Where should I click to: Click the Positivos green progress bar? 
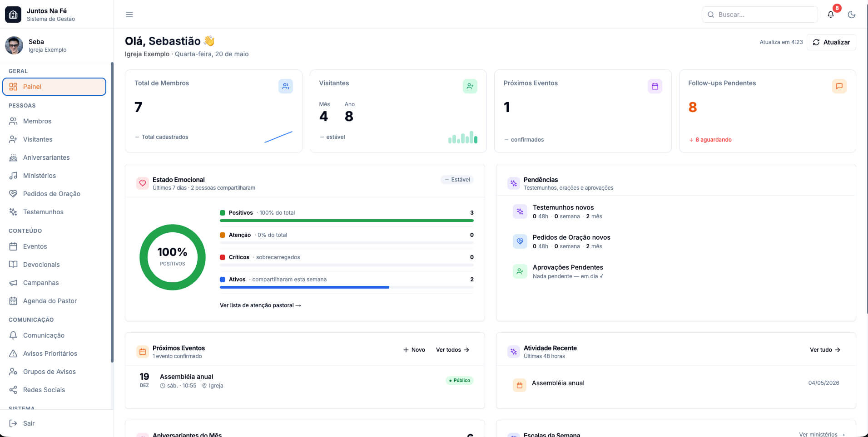tap(347, 221)
